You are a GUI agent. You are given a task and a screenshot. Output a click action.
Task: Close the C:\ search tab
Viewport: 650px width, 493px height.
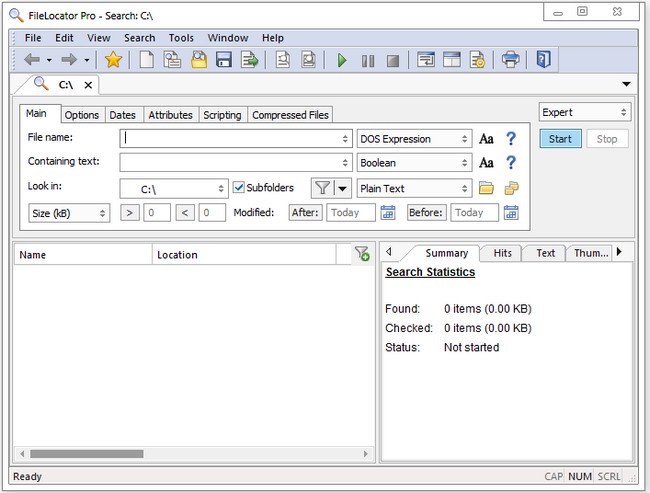pos(88,85)
